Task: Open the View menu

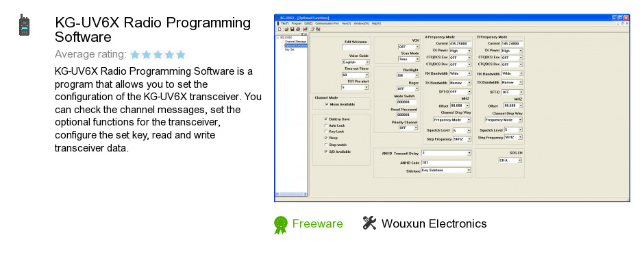Action: tap(346, 23)
